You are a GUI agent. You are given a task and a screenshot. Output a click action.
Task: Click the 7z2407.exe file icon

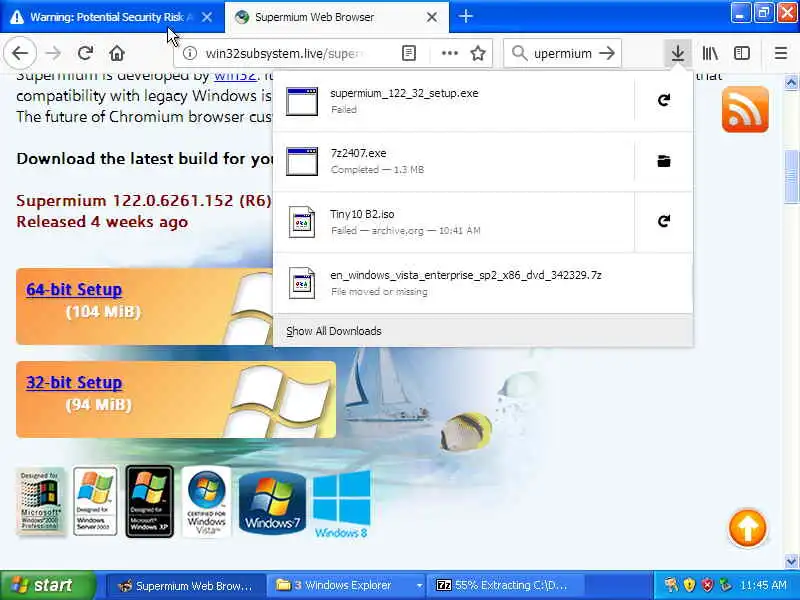point(302,161)
